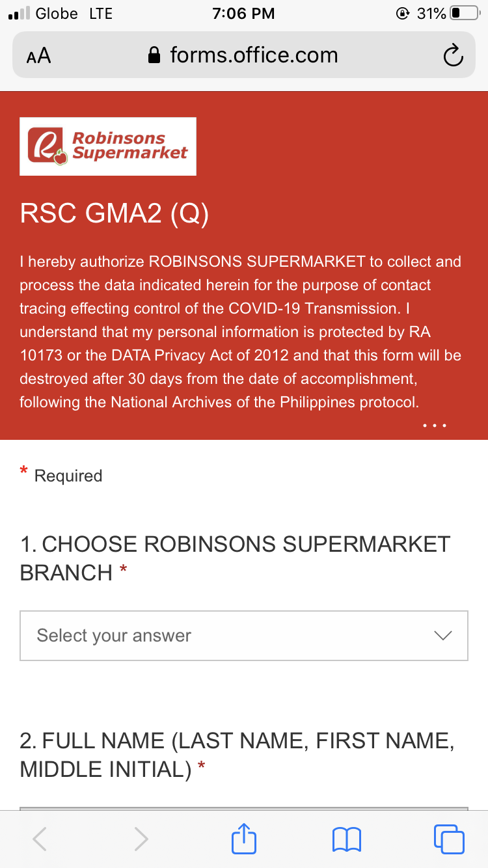Tap the 7:06 PM status bar clock
488x868 pixels.
pyautogui.click(x=244, y=13)
